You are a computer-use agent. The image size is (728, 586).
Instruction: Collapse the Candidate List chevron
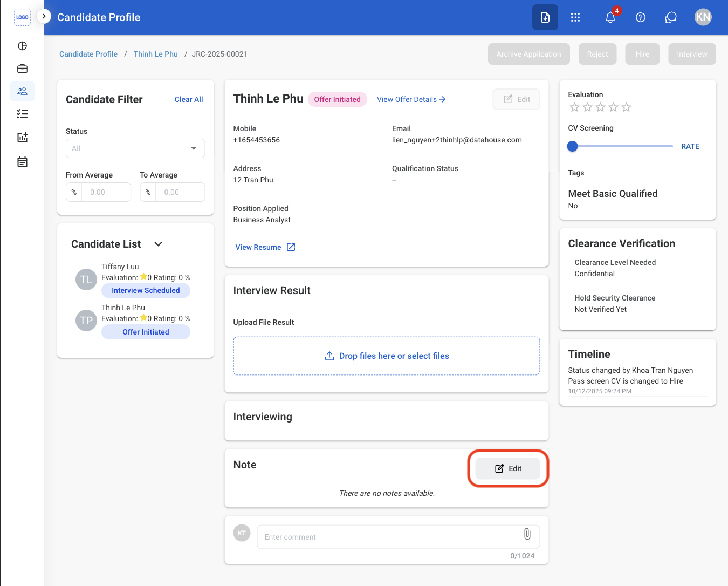click(x=158, y=244)
